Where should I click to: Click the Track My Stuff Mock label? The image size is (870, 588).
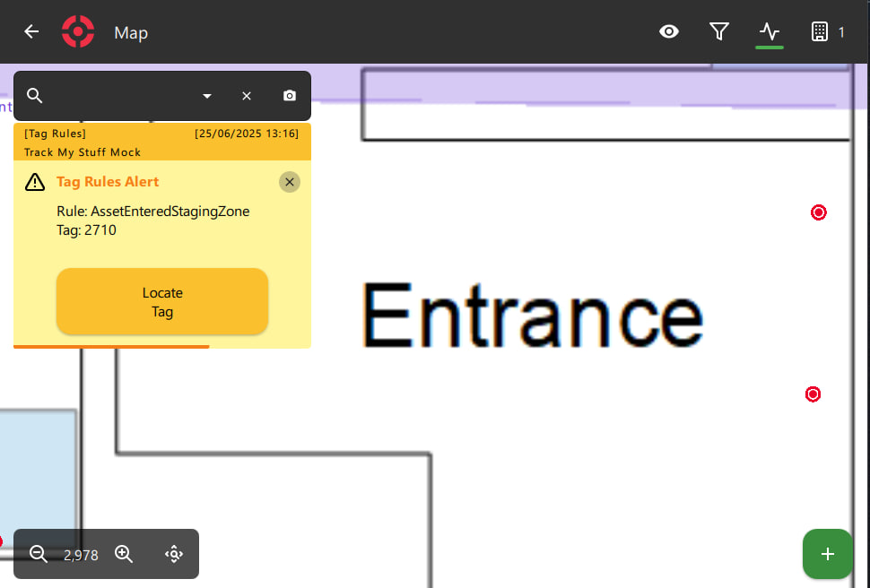(83, 152)
